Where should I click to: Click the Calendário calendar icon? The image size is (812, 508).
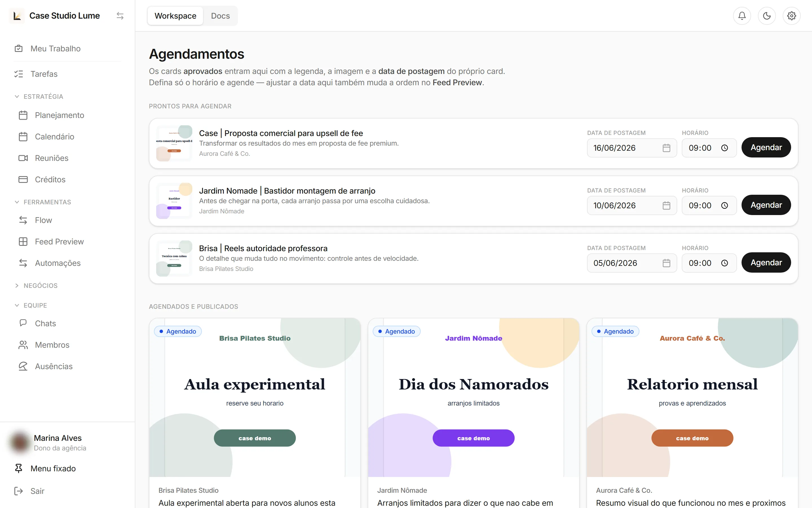(x=23, y=137)
